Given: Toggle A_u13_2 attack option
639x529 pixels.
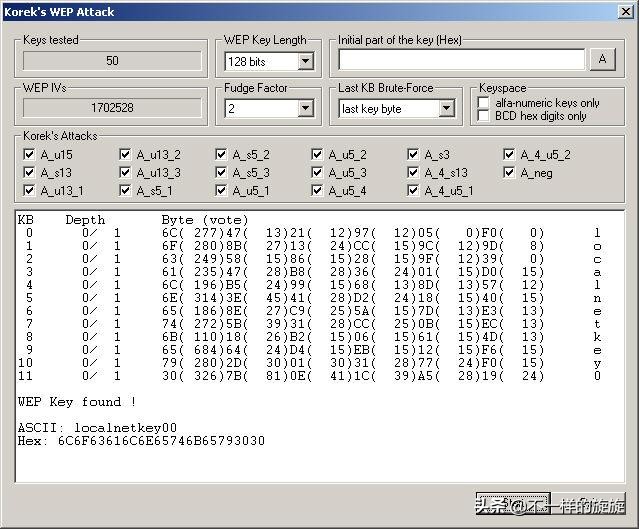Looking at the screenshot, I should [125, 155].
